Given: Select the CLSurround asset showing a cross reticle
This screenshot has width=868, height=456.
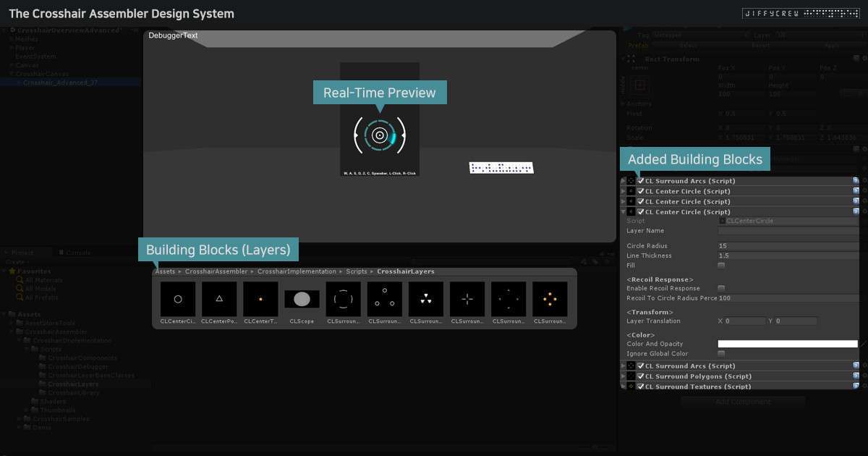Looking at the screenshot, I should tap(467, 299).
